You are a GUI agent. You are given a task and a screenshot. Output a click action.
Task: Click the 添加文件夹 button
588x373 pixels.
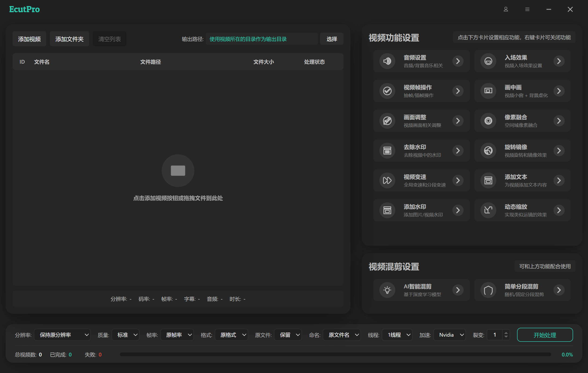(69, 39)
